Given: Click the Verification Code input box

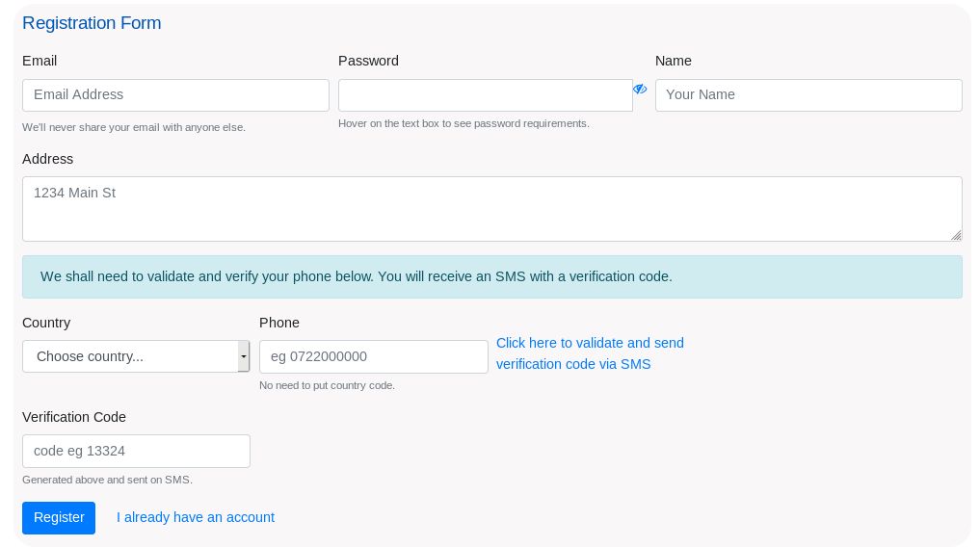Looking at the screenshot, I should pos(136,451).
